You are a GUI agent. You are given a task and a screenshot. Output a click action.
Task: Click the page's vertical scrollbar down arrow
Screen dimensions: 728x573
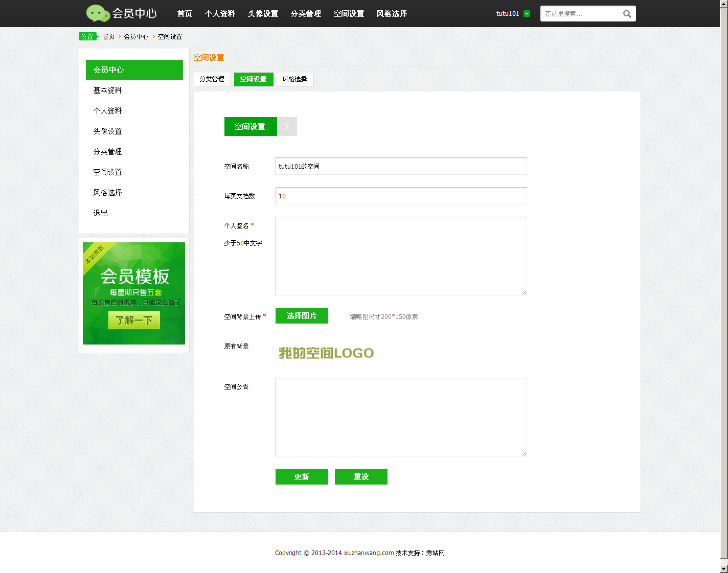click(x=723, y=568)
